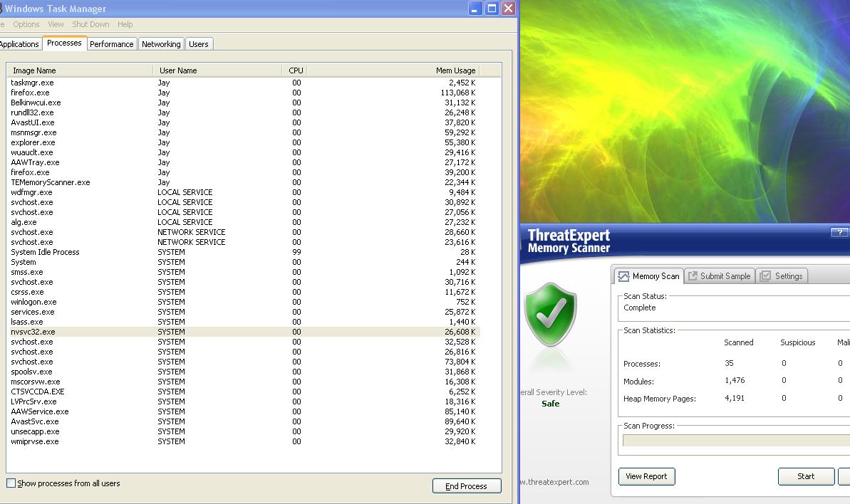Click the Memory Scan tab chart icon
The image size is (850, 504).
click(x=624, y=276)
